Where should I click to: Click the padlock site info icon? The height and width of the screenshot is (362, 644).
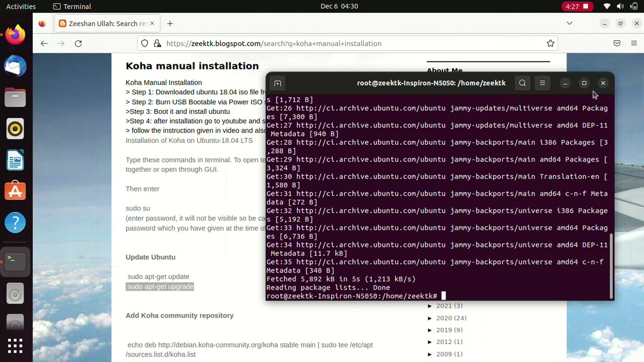click(157, 44)
